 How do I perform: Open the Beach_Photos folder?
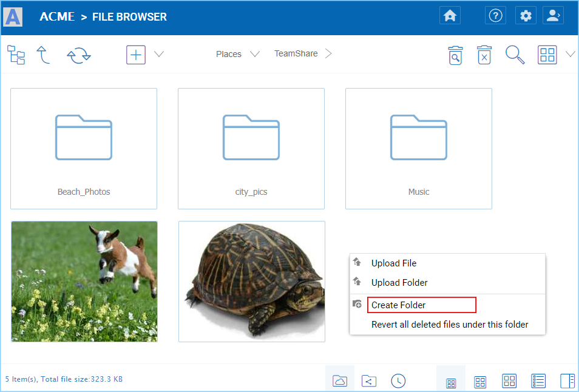click(x=84, y=149)
